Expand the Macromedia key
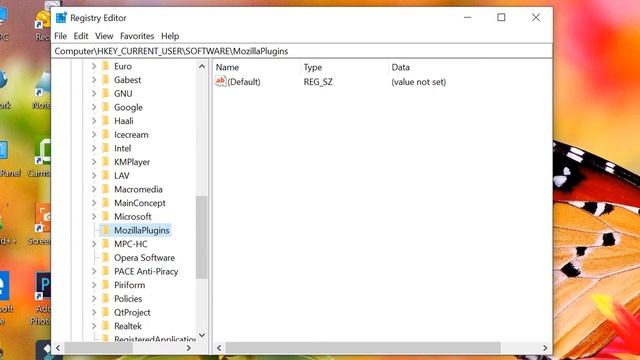Viewport: 640px width, 360px height. (94, 189)
